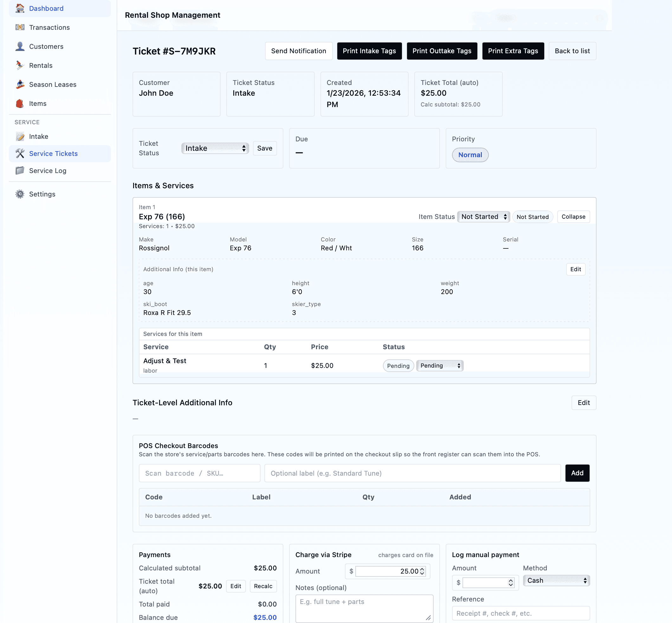
Task: Change the Pending status dropdown for Adjust & Test
Action: 439,365
